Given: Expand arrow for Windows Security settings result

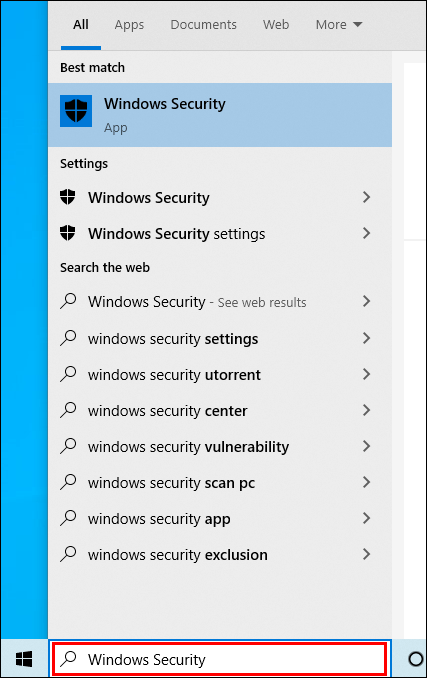Looking at the screenshot, I should point(366,233).
